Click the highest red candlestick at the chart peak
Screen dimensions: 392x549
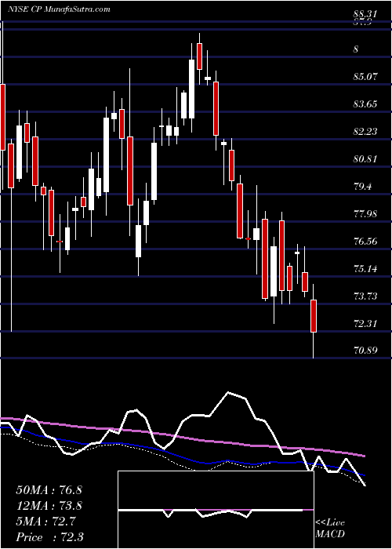(x=199, y=56)
